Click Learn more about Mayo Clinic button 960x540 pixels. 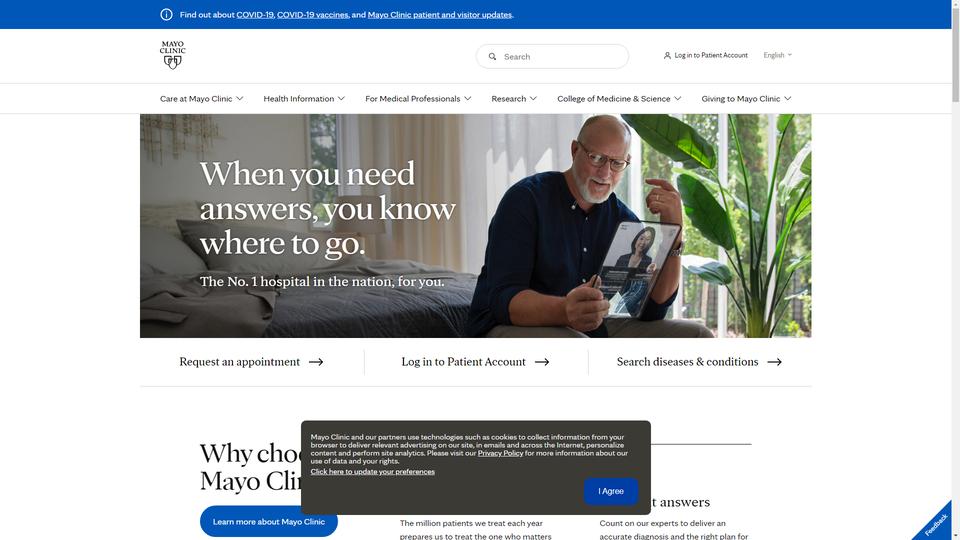click(269, 522)
